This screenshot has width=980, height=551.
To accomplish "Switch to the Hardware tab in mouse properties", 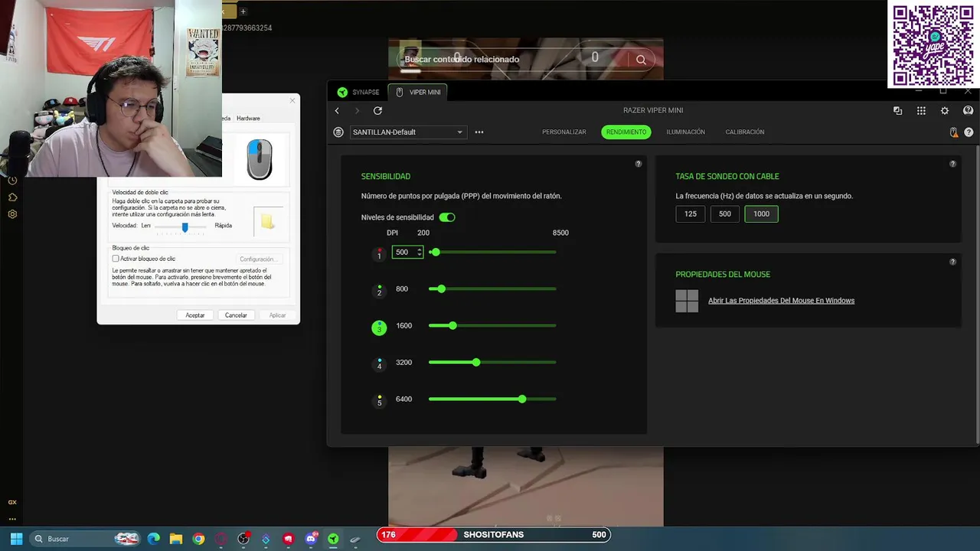I will [248, 119].
